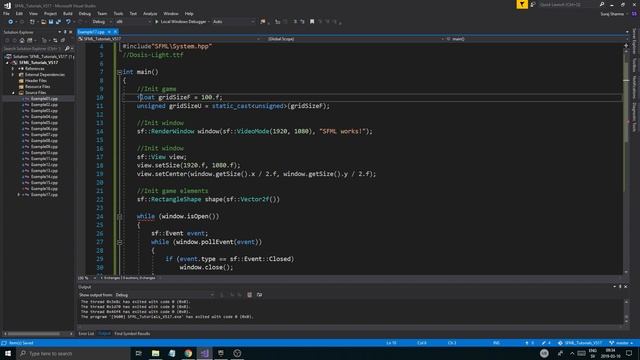Image resolution: width=640 pixels, height=360 pixels.
Task: Select the Resource Files folder
Action: (38, 87)
